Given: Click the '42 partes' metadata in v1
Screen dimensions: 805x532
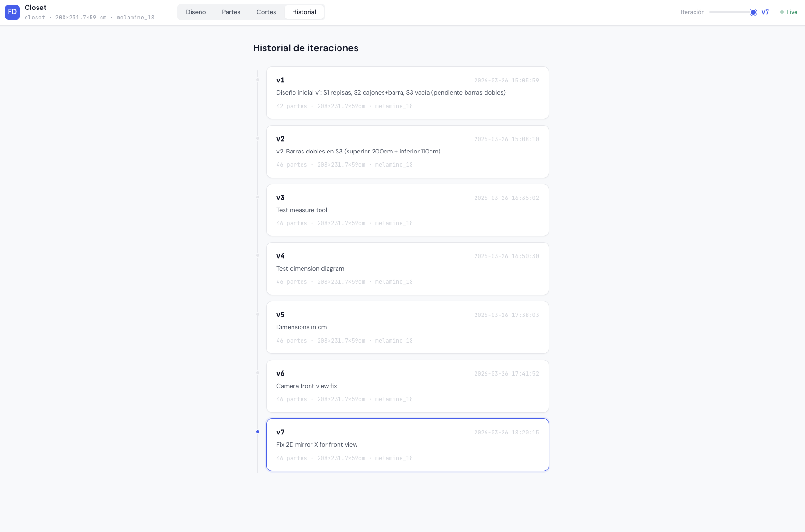Looking at the screenshot, I should pyautogui.click(x=292, y=106).
